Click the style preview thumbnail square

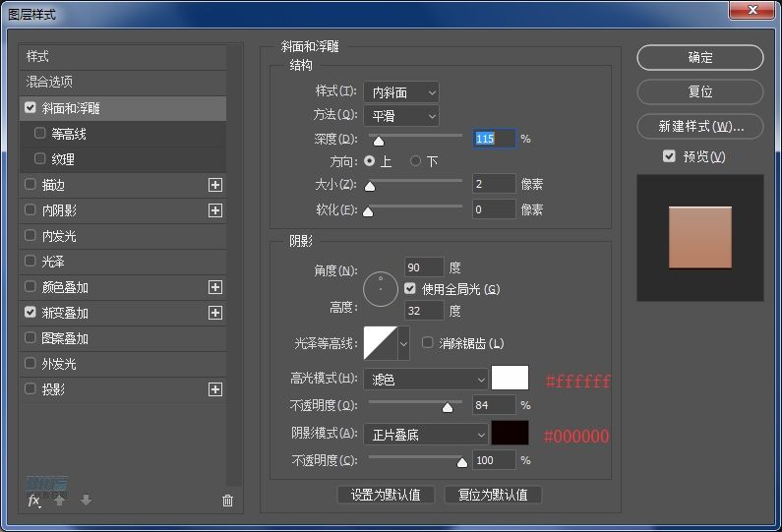(700, 237)
